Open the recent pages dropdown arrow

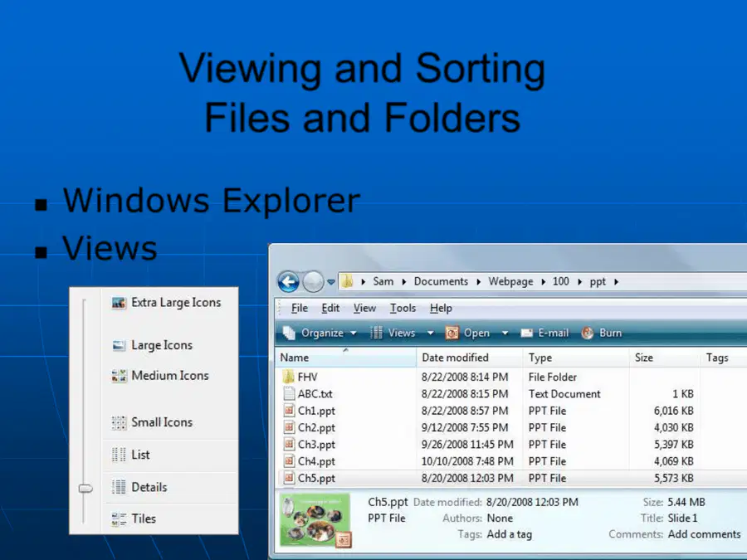[330, 282]
